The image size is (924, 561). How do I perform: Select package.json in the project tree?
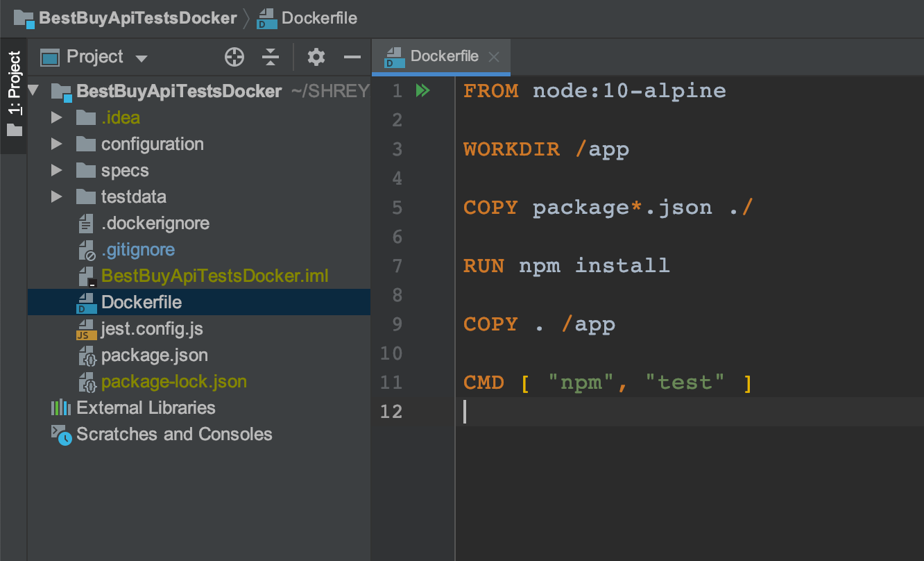point(154,355)
